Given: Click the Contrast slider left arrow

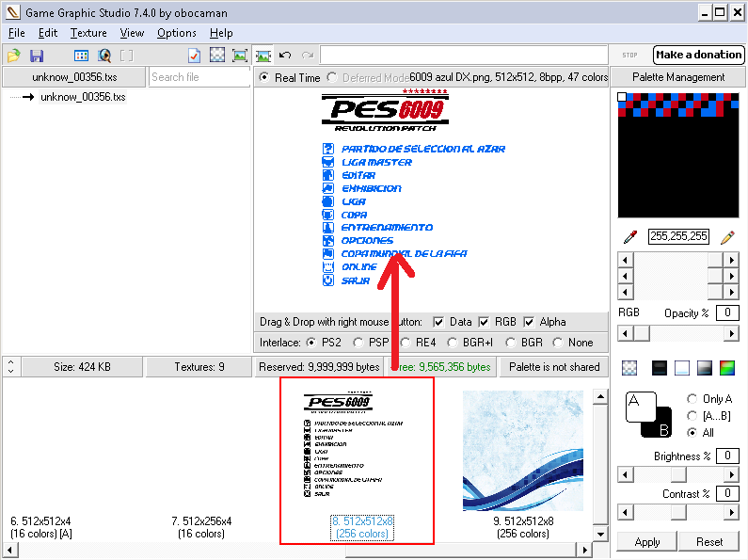Looking at the screenshot, I should click(626, 512).
